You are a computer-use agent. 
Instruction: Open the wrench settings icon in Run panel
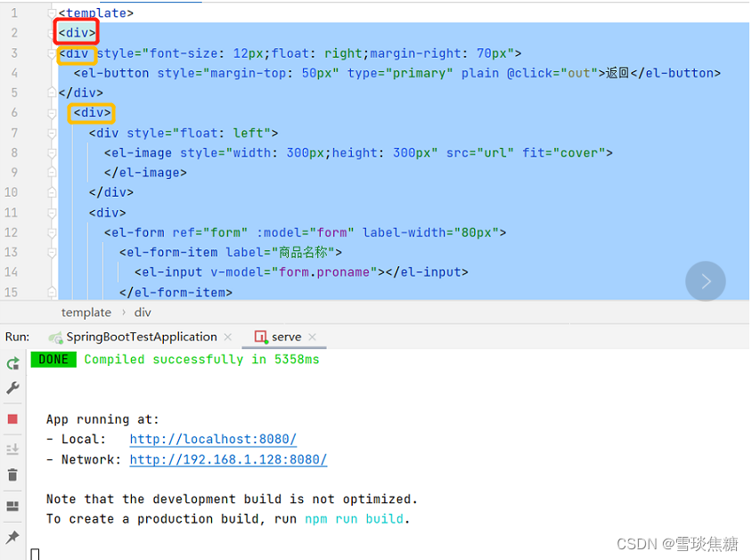click(x=13, y=387)
